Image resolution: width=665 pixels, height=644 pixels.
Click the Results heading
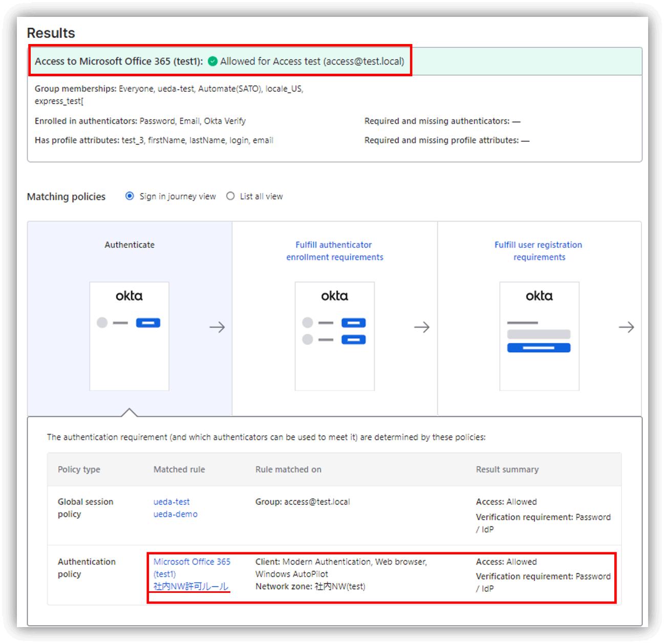coord(51,33)
